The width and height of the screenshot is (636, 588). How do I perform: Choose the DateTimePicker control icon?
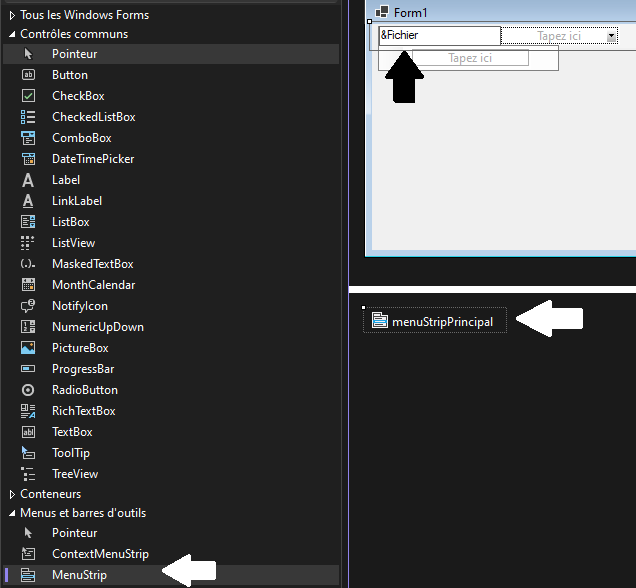tap(29, 159)
